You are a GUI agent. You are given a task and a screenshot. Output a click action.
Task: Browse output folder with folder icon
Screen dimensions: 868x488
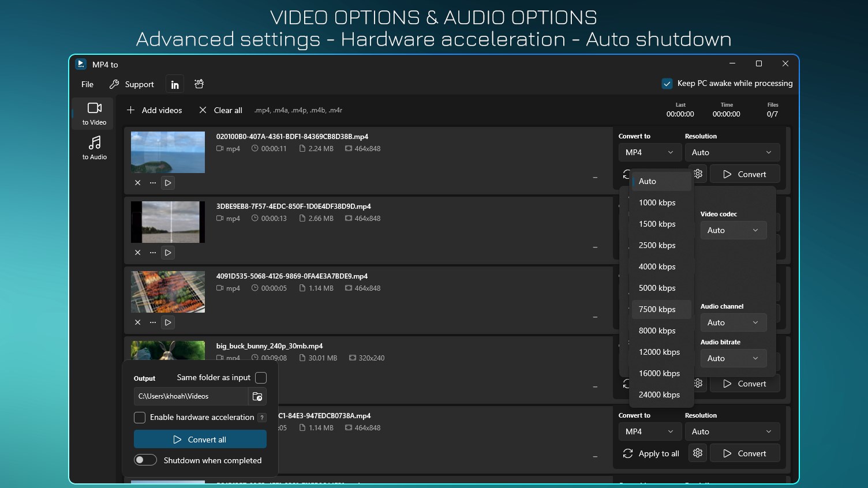pos(257,396)
